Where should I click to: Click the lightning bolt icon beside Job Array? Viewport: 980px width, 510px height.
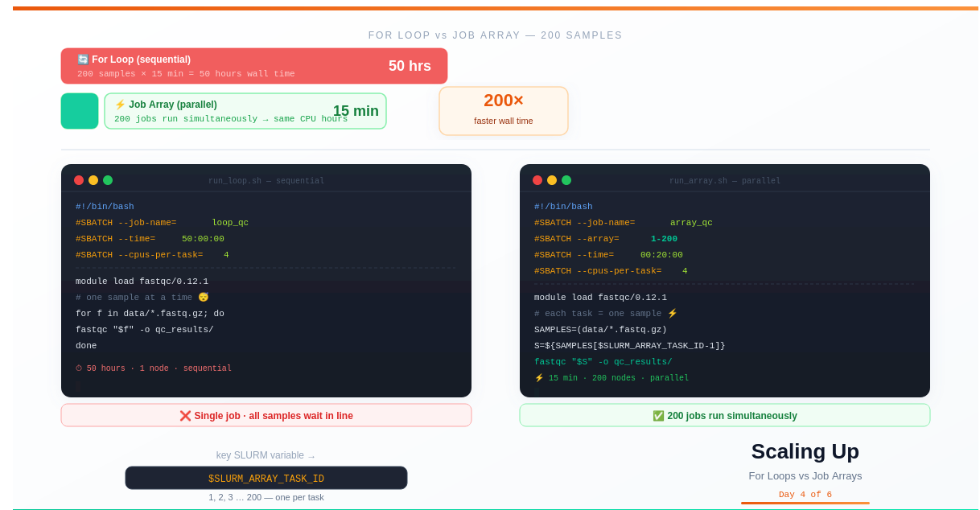(120, 105)
